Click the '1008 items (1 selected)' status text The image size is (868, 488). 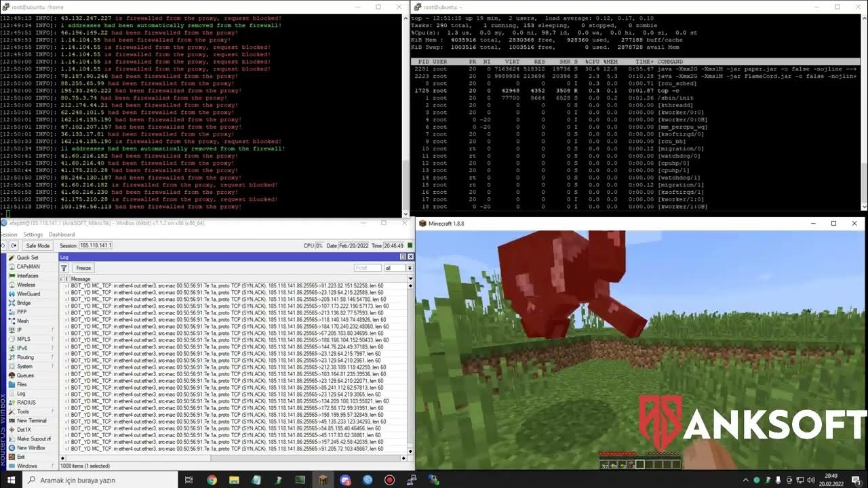point(85,466)
